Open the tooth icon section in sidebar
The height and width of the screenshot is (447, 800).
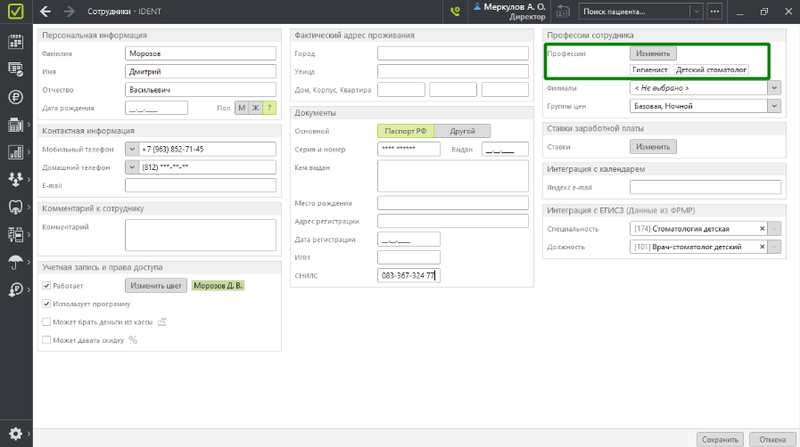15,207
